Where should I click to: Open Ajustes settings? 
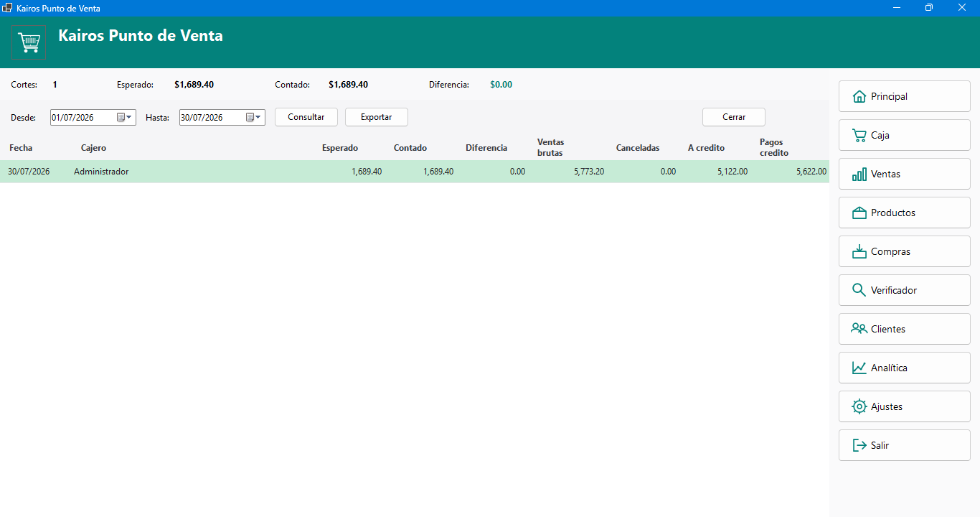click(x=904, y=406)
